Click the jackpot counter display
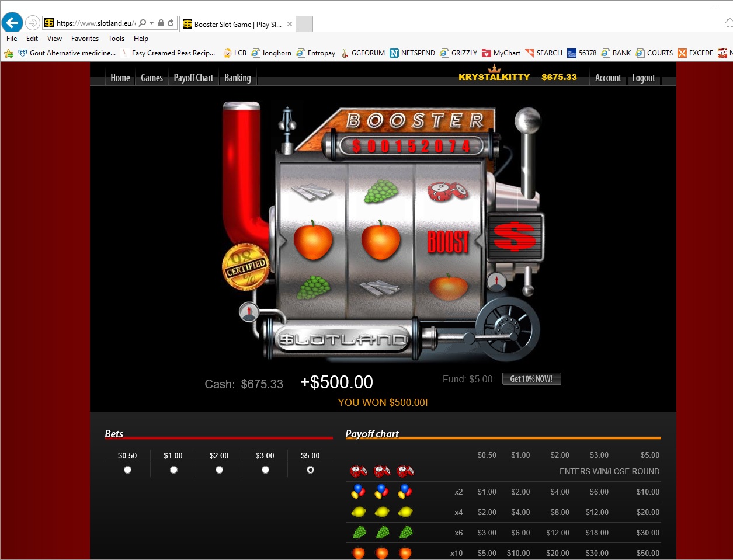The height and width of the screenshot is (560, 733). click(411, 146)
